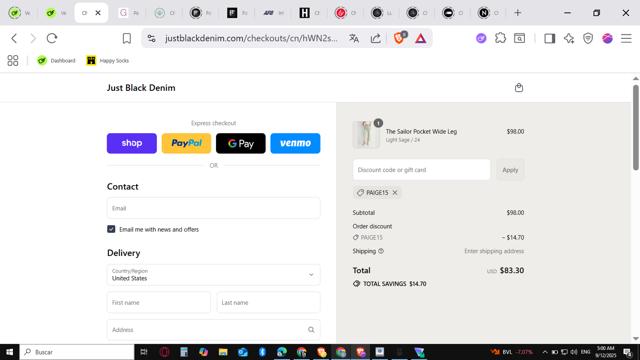Pay with Shop Pay button
The width and height of the screenshot is (640, 360).
click(x=131, y=143)
